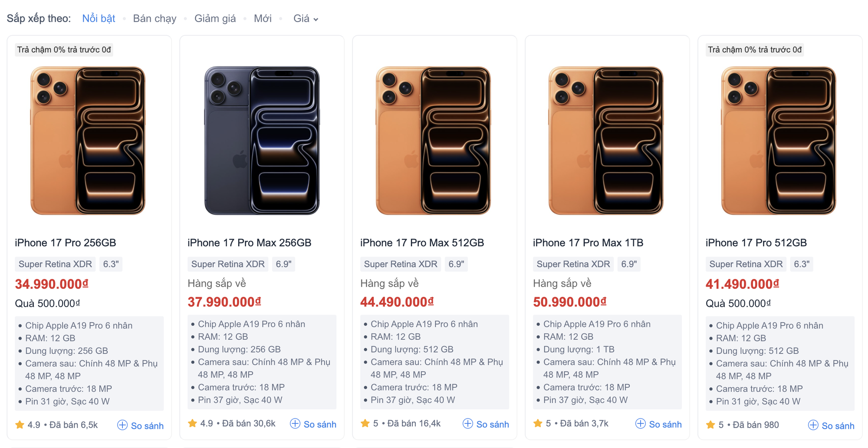
Task: Select the 'Mới' sort option
Action: (263, 18)
